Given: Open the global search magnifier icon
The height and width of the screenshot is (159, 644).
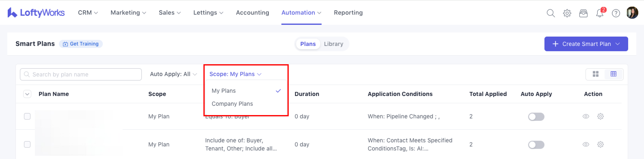Looking at the screenshot, I should pyautogui.click(x=550, y=13).
